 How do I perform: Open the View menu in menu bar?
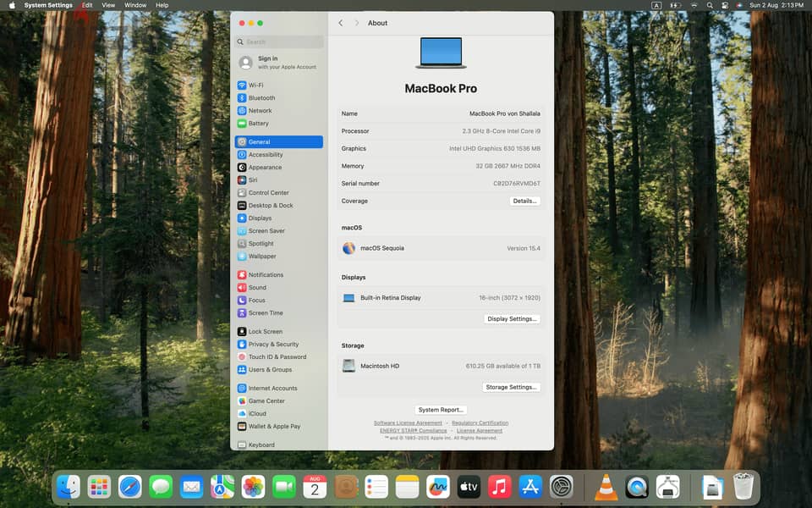click(108, 5)
